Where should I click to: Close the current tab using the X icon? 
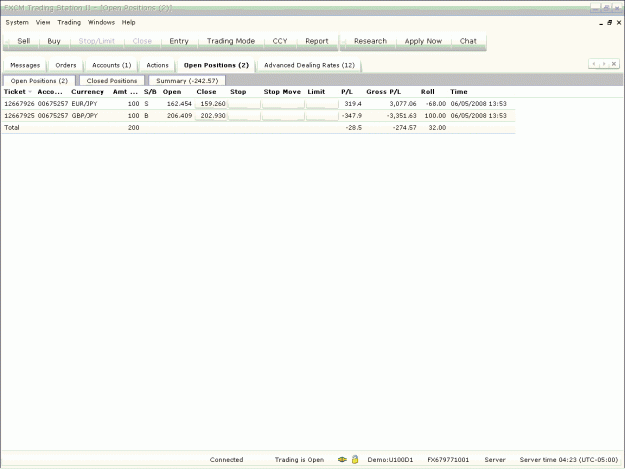click(614, 64)
